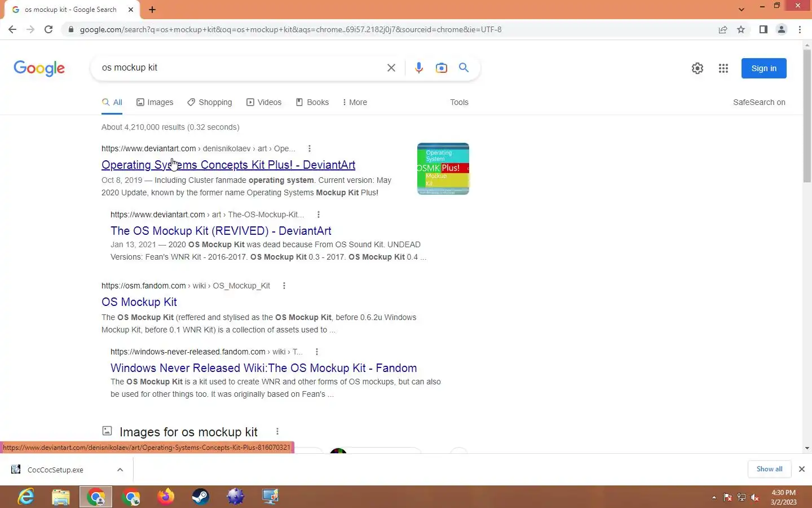Reload the page with refresh icon
This screenshot has width=812, height=508.
click(x=48, y=29)
